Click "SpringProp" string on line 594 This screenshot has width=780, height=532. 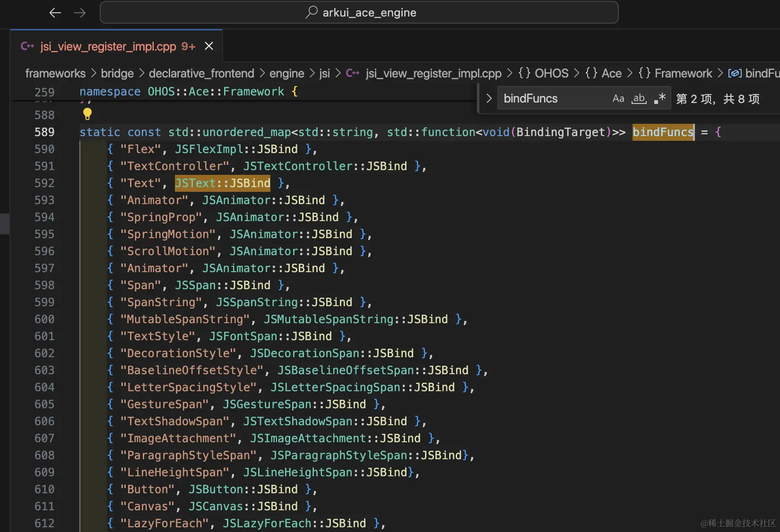tap(161, 217)
